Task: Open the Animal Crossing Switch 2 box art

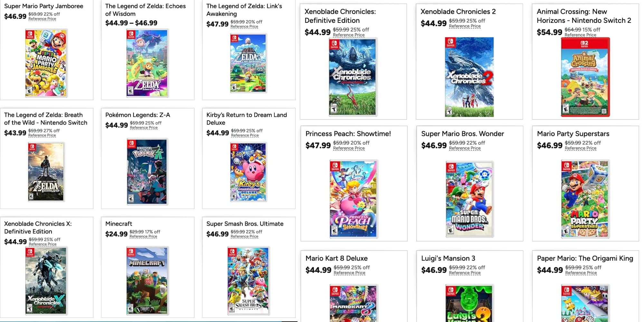Action: point(585,77)
